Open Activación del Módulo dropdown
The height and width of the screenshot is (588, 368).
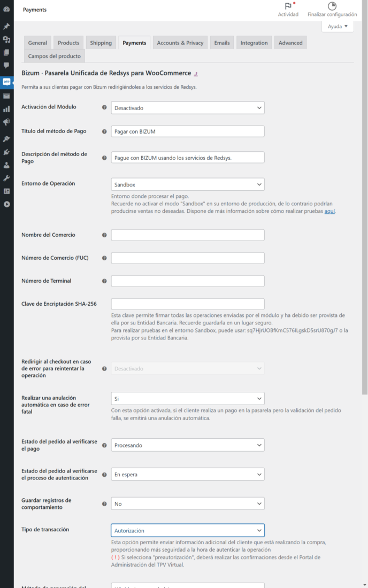point(188,108)
